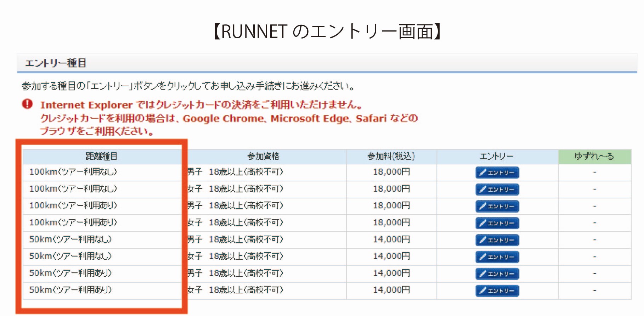The image size is (644, 316).
Task: Start entry for 50km no-tour women's race
Action: click(x=497, y=257)
